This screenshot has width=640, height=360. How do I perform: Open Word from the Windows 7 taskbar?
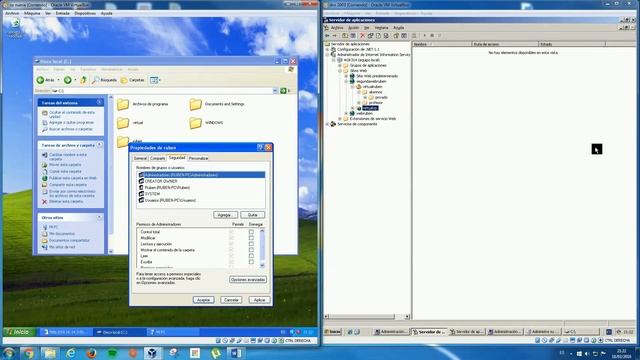(236, 353)
